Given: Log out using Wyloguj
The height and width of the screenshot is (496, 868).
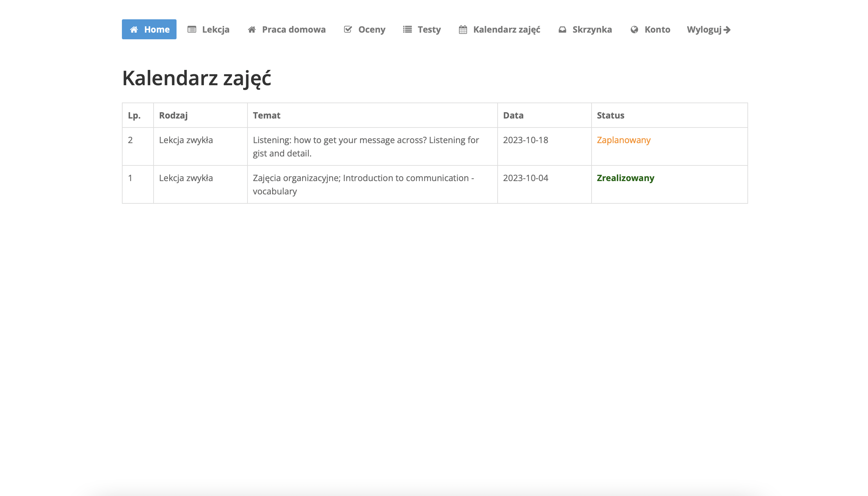Looking at the screenshot, I should 704,30.
